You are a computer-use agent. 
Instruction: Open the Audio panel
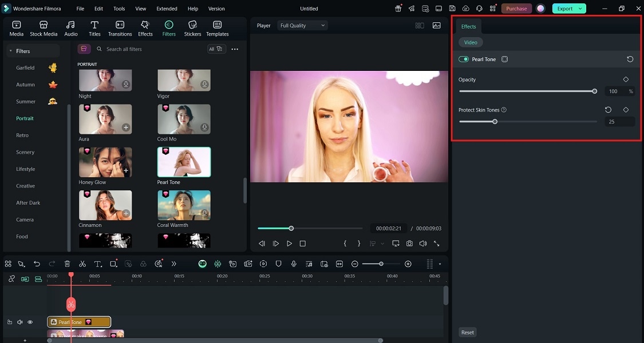[70, 29]
